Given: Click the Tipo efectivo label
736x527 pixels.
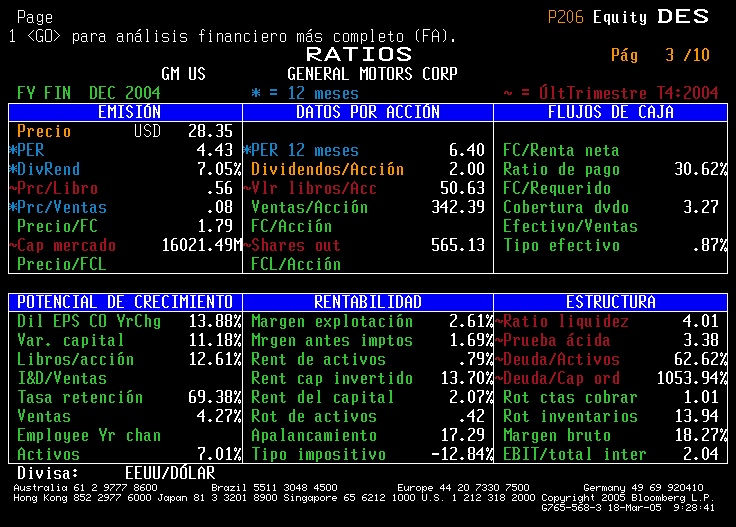Looking at the screenshot, I should click(561, 245).
